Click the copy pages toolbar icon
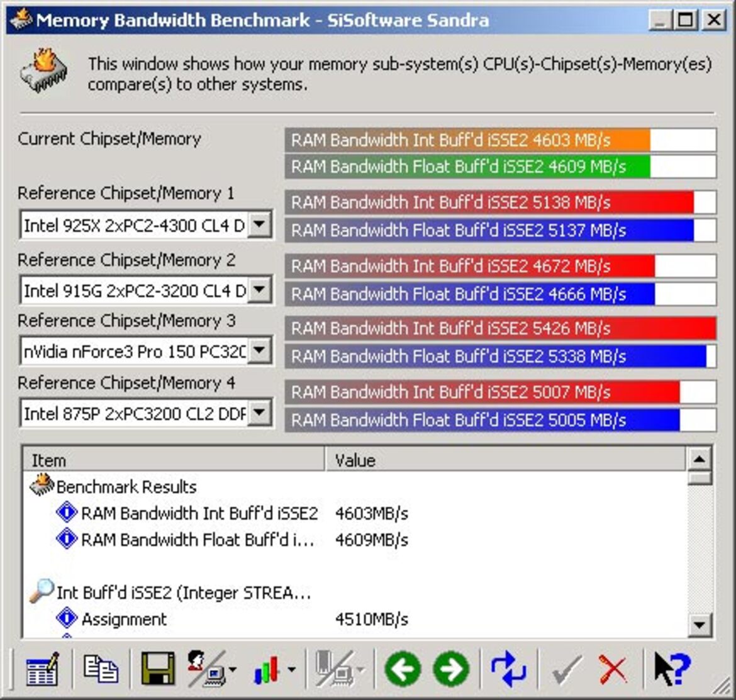 [x=101, y=669]
